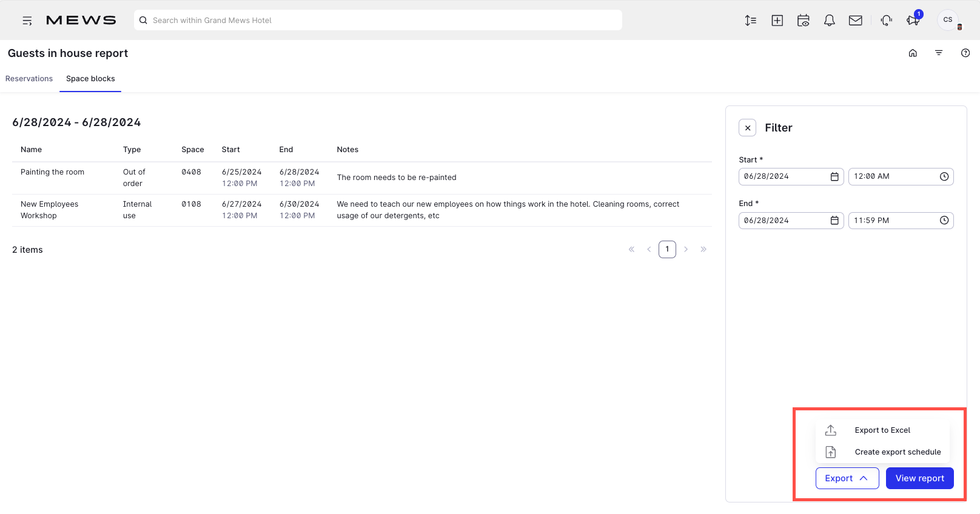The height and width of the screenshot is (514, 980).
Task: Collapse the Export dropdown button
Action: [x=847, y=478]
